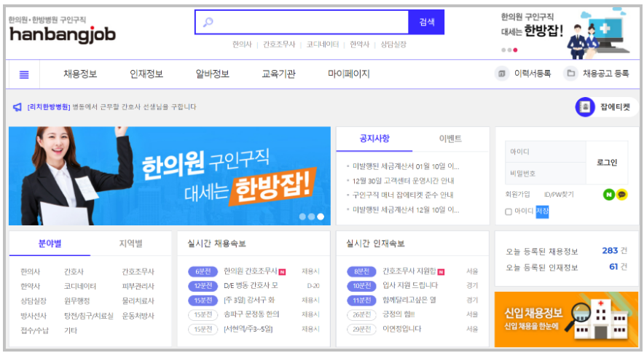Switch to the 이벤트 tab

click(x=450, y=139)
